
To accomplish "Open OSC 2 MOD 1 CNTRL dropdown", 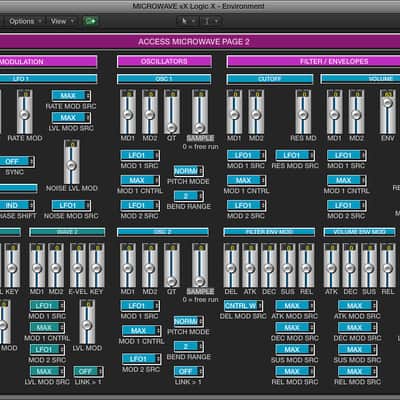I will coord(141,331).
